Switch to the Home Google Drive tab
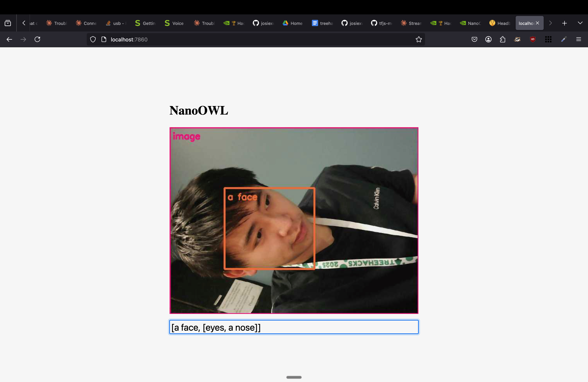The height and width of the screenshot is (382, 588). pyautogui.click(x=293, y=23)
